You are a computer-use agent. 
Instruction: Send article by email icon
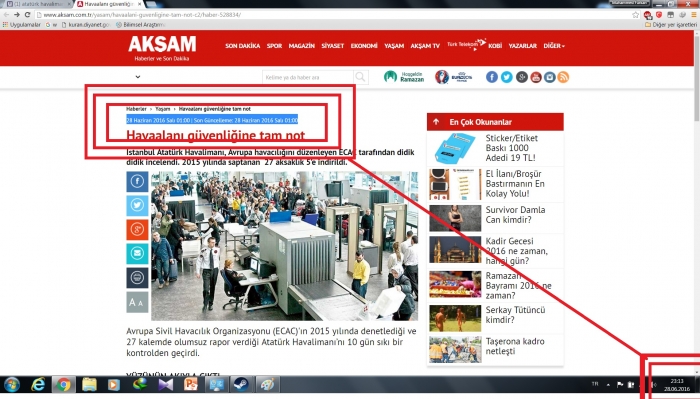click(137, 254)
